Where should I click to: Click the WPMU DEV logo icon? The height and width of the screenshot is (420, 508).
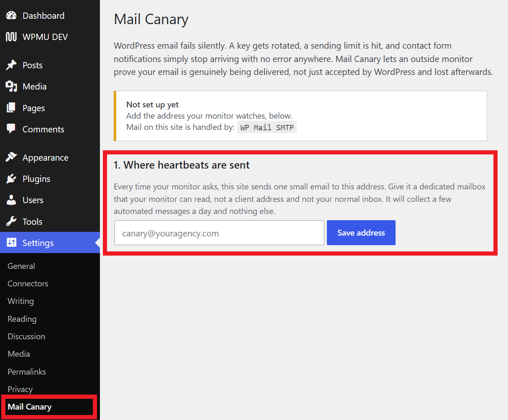[x=11, y=37]
